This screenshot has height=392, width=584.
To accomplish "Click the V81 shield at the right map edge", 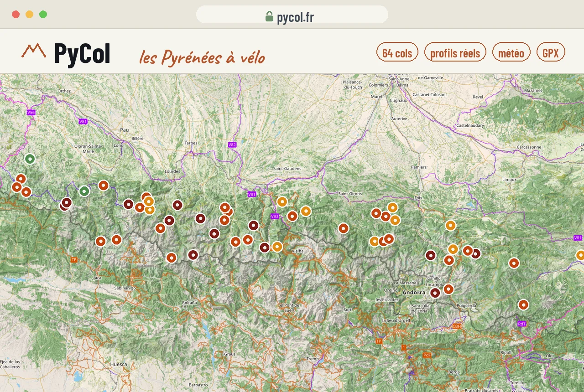I will tap(578, 238).
